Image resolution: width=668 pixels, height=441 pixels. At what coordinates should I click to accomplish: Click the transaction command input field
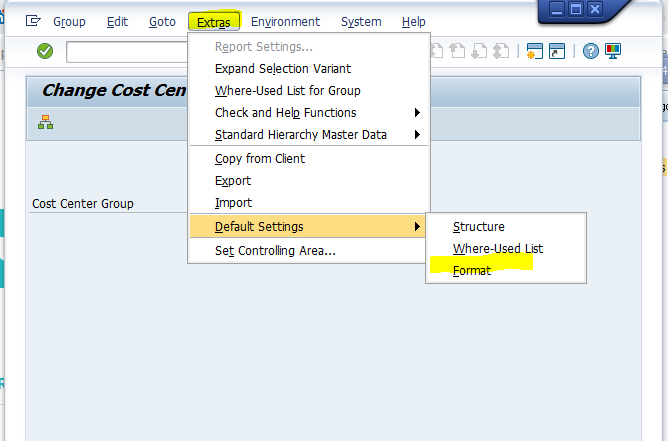[x=127, y=52]
